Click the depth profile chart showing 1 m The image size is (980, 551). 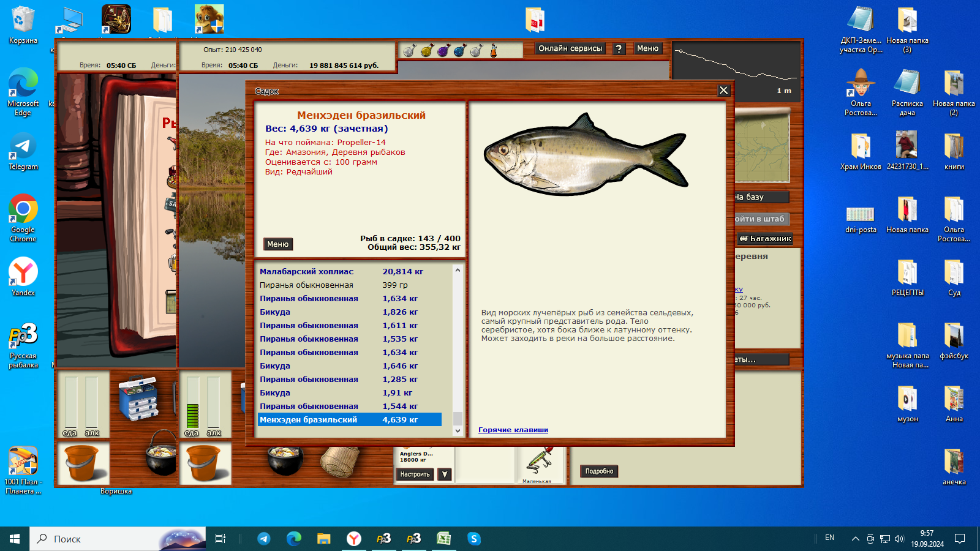click(736, 70)
